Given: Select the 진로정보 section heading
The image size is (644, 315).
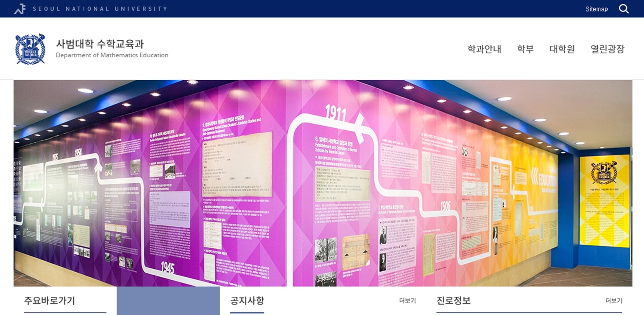Looking at the screenshot, I should click(x=453, y=301).
